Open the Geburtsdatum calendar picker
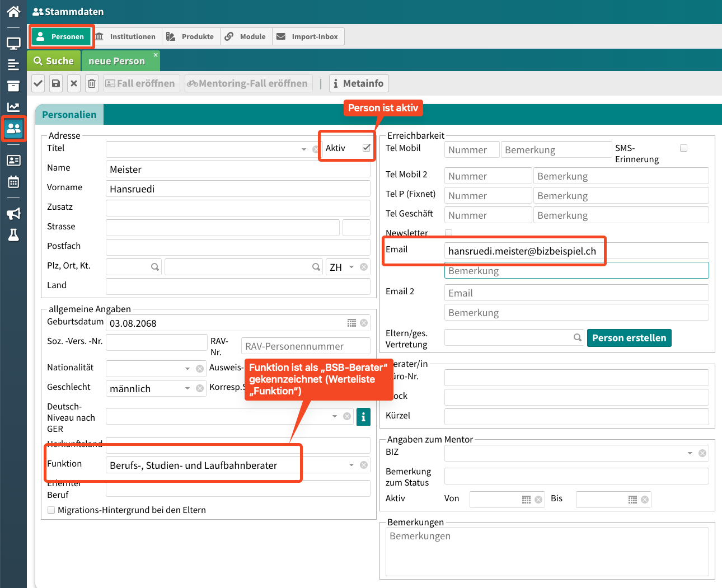This screenshot has width=722, height=588. coord(351,323)
